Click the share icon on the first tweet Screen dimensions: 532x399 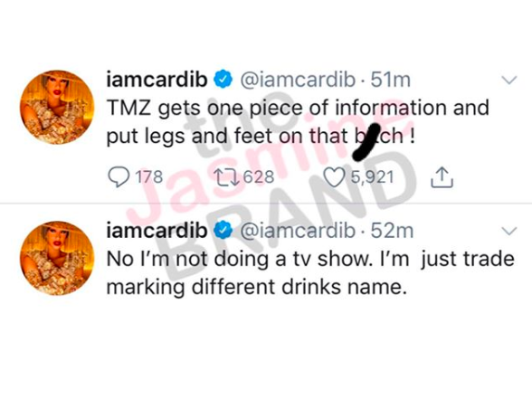pyautogui.click(x=442, y=177)
